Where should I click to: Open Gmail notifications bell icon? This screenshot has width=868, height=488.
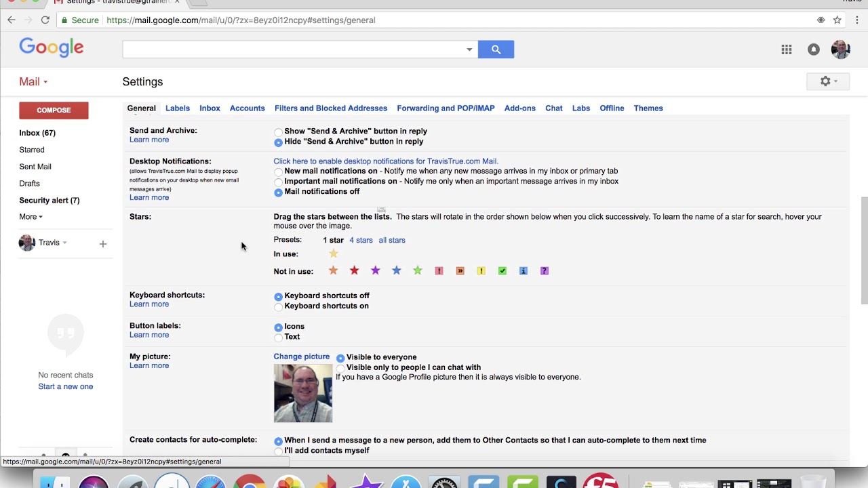(814, 49)
